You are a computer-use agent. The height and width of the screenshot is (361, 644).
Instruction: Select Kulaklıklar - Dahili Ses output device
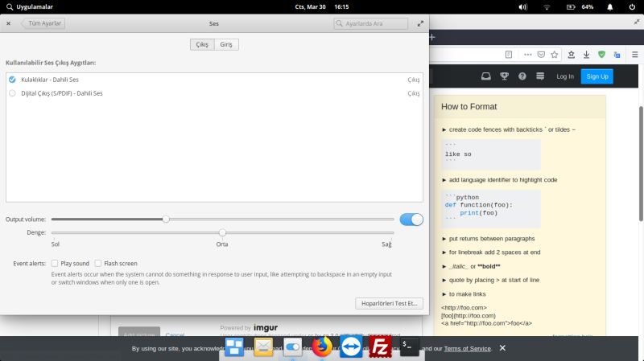(x=214, y=80)
